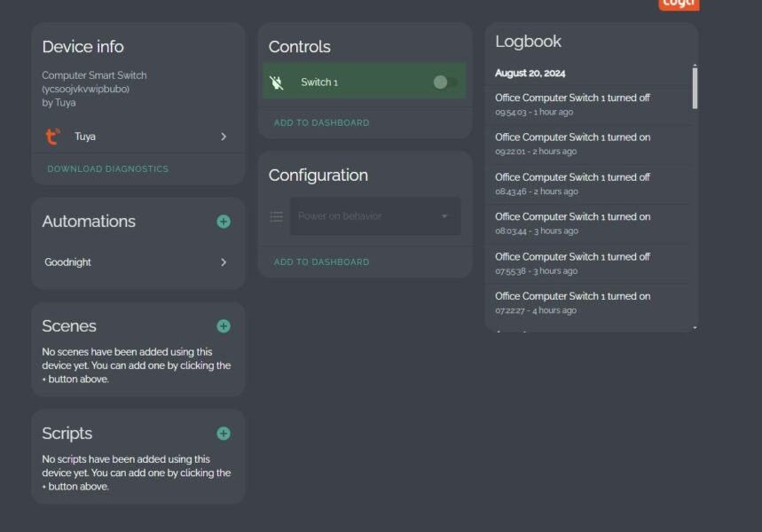Click the Logbook scrollbar thumb

(x=695, y=87)
